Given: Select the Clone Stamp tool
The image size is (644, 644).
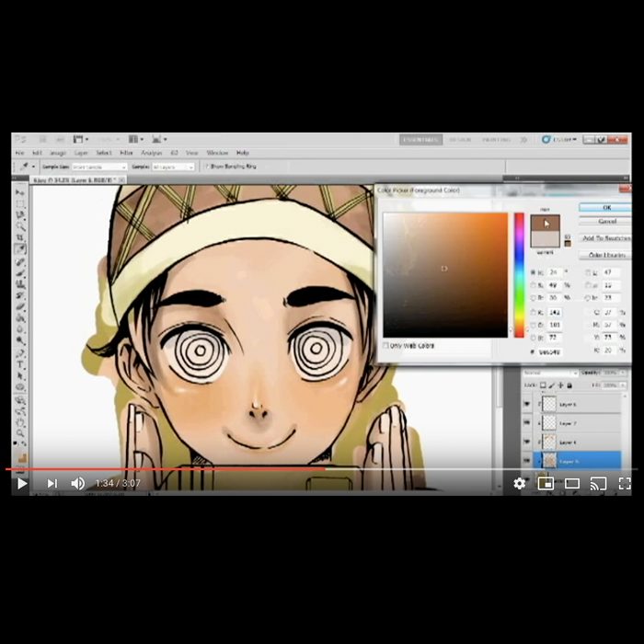Looking at the screenshot, I should pos(19,284).
